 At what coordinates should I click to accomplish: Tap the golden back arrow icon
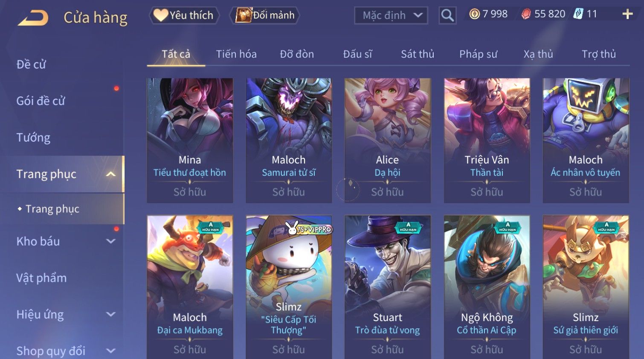[33, 18]
